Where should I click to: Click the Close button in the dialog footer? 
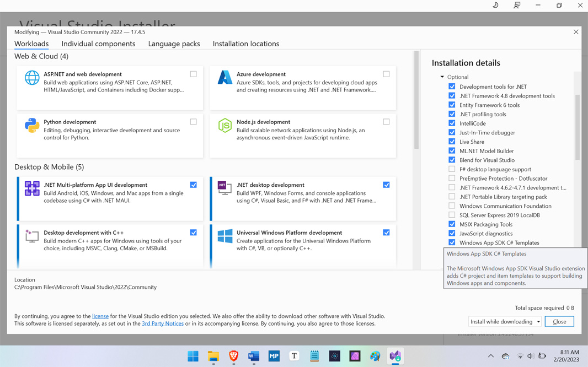click(x=559, y=322)
